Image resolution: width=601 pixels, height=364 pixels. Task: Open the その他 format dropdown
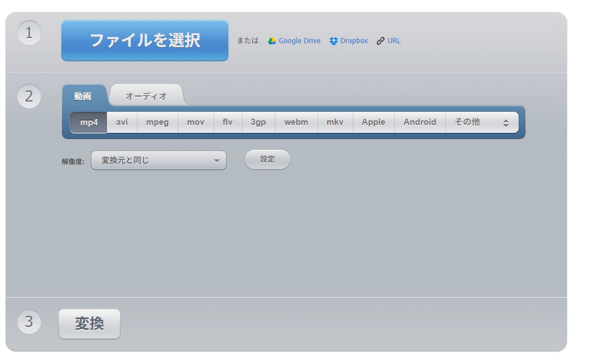[482, 122]
